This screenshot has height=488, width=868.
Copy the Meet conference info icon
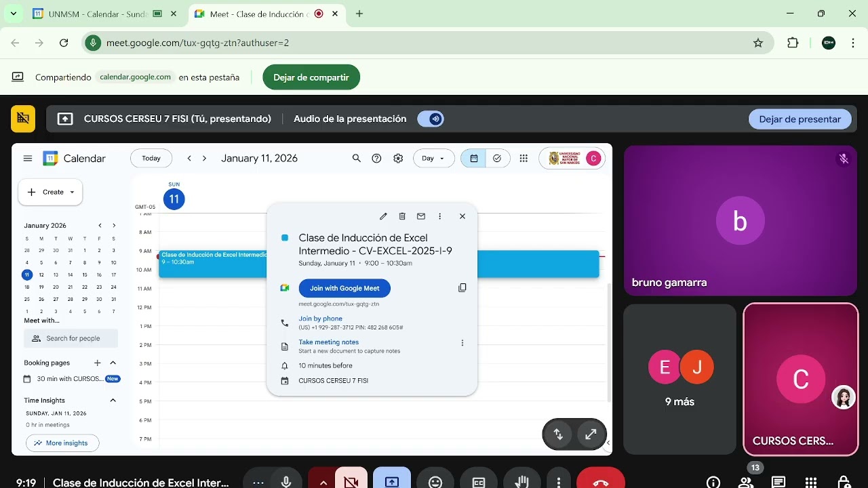coord(462,288)
